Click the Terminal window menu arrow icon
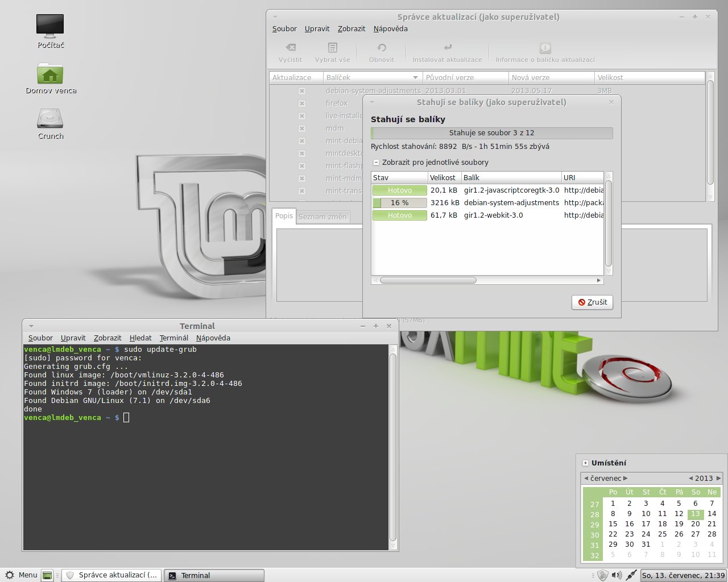 (x=31, y=326)
